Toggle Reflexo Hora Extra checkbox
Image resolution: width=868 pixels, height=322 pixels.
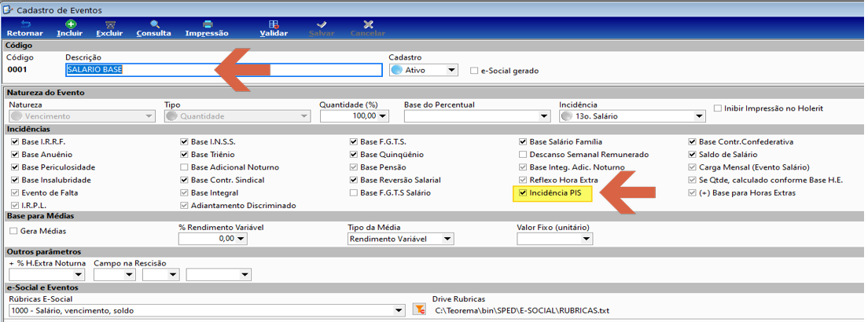click(x=523, y=180)
